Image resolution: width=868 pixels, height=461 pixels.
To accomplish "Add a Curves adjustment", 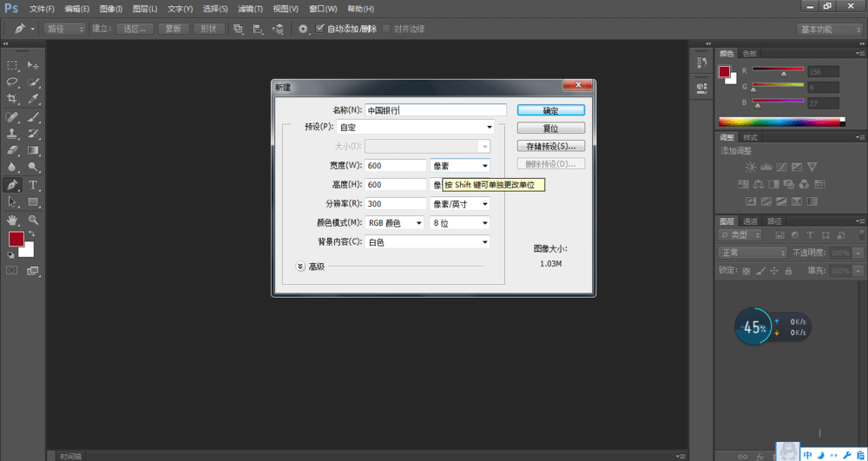I will click(x=782, y=167).
